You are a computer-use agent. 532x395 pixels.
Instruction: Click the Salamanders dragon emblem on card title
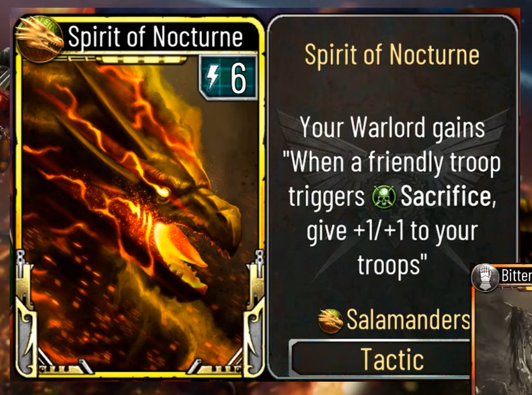tap(39, 39)
